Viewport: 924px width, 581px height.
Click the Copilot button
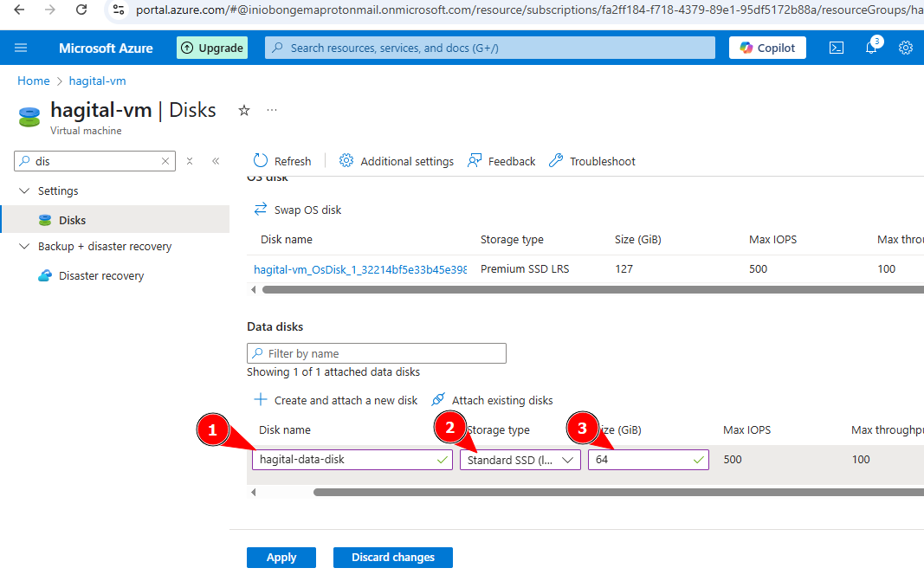click(x=767, y=48)
